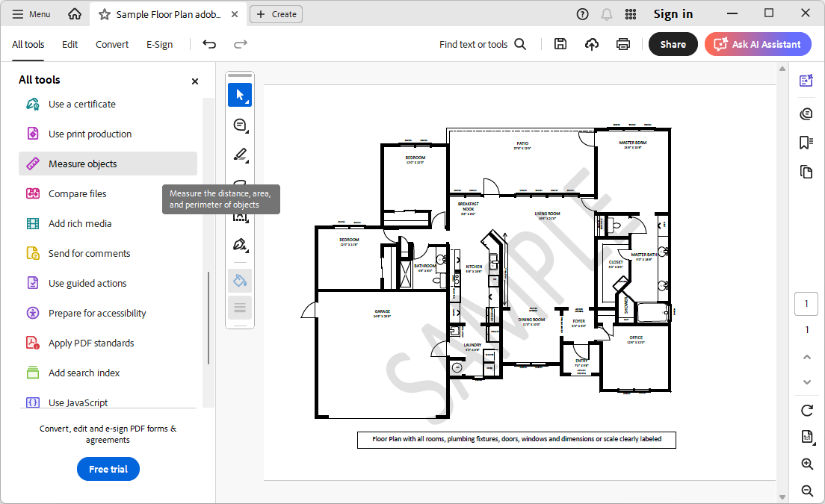Close the All tools panel

coord(194,81)
